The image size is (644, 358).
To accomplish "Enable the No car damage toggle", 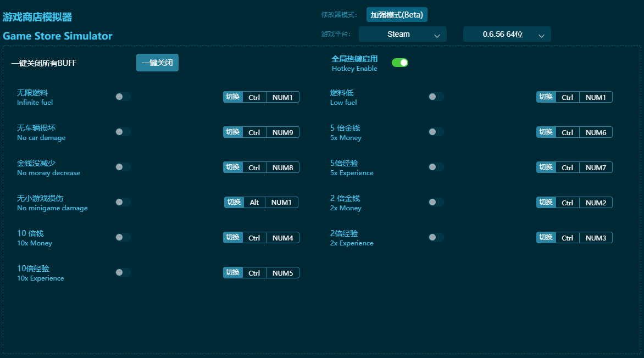I will click(x=123, y=132).
